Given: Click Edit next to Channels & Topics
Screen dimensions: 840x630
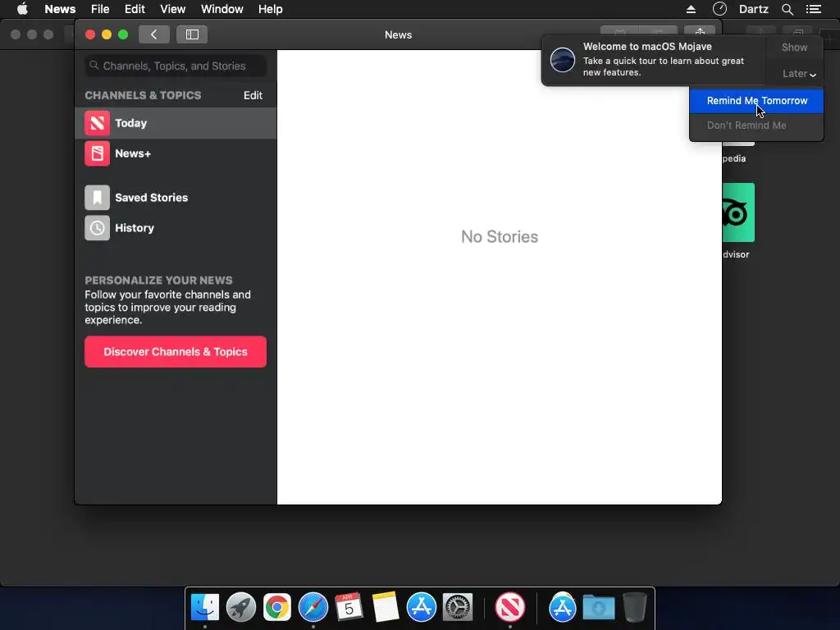Looking at the screenshot, I should 253,95.
